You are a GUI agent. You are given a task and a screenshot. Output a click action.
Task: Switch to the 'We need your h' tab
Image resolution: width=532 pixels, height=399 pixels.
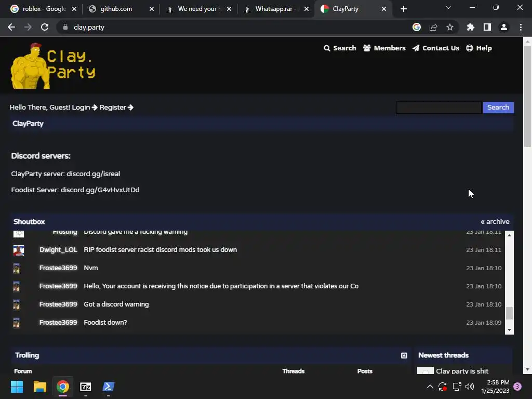tap(198, 9)
